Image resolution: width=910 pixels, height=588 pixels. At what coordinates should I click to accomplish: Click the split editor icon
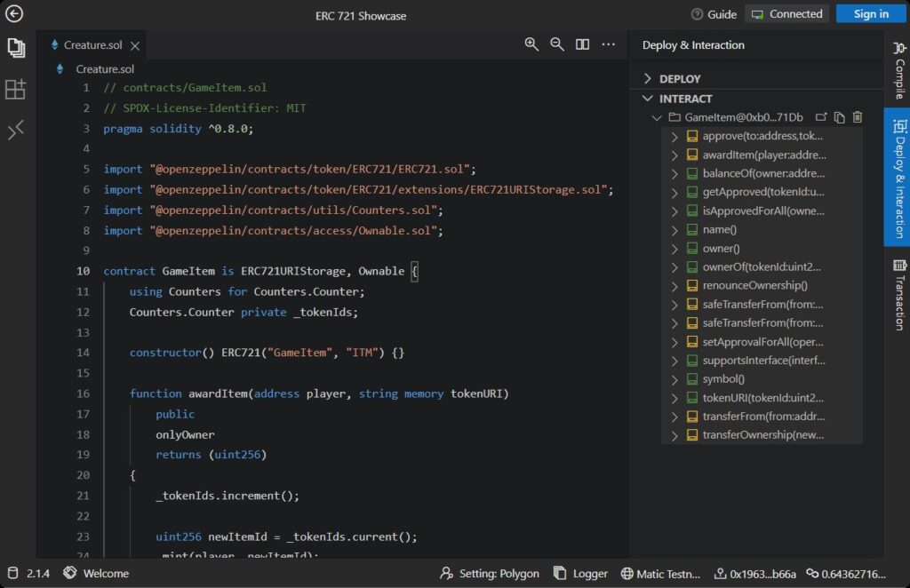tap(582, 44)
